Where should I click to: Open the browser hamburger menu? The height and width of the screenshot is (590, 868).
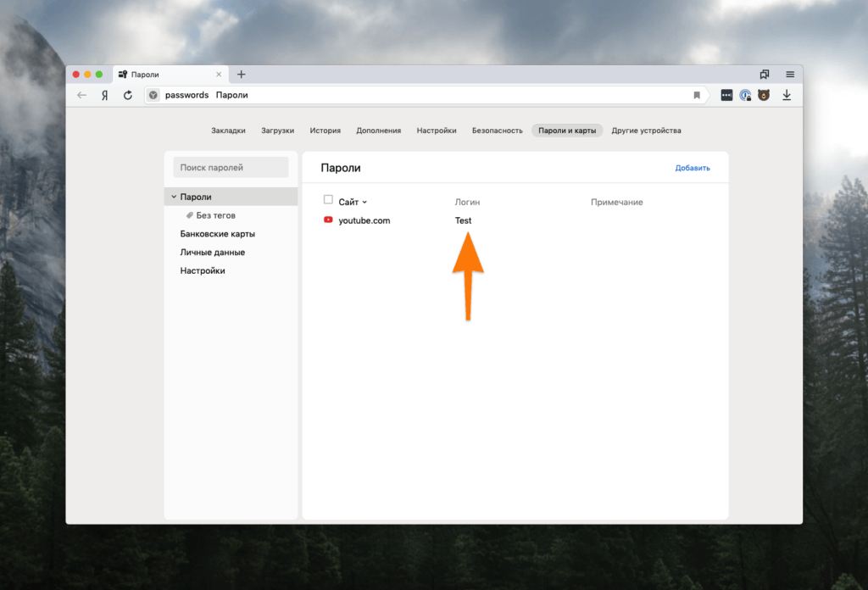coord(790,74)
